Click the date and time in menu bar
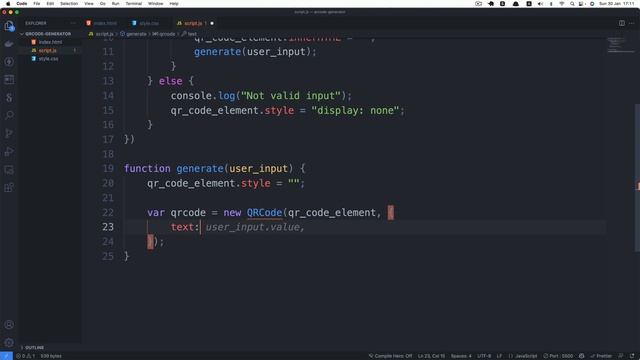640x360 pixels. point(617,4)
